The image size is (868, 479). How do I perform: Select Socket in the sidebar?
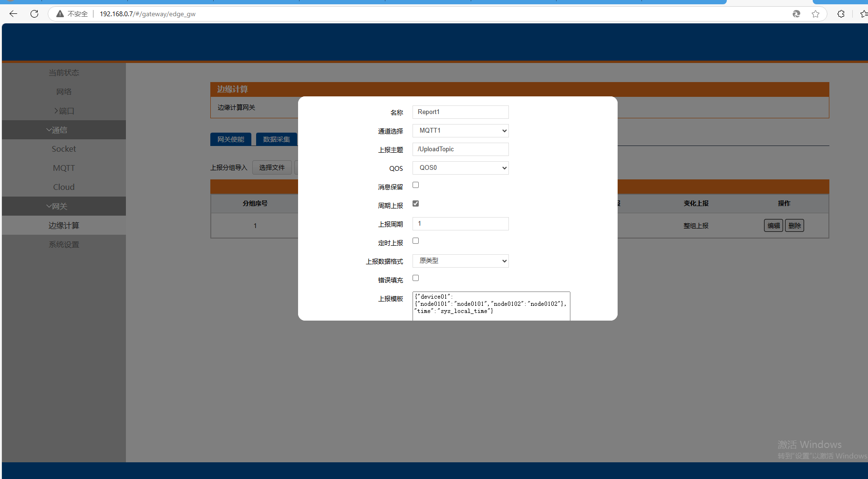click(64, 149)
